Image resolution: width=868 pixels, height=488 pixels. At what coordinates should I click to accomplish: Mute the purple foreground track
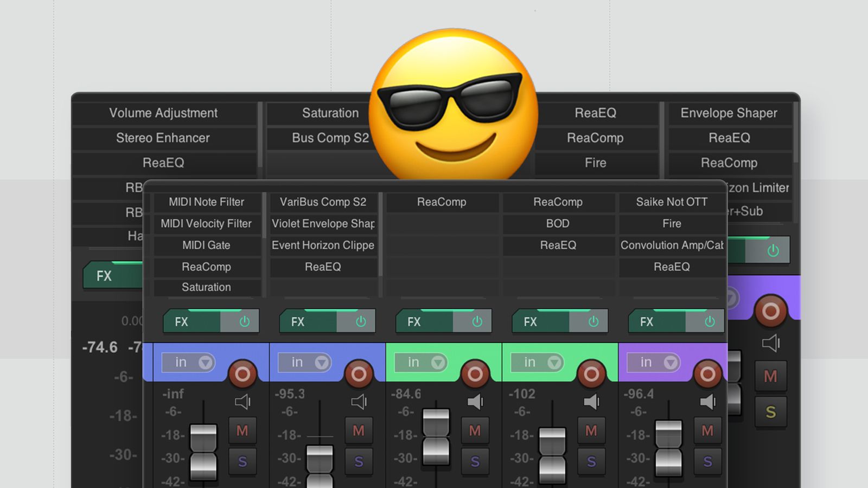click(x=708, y=431)
